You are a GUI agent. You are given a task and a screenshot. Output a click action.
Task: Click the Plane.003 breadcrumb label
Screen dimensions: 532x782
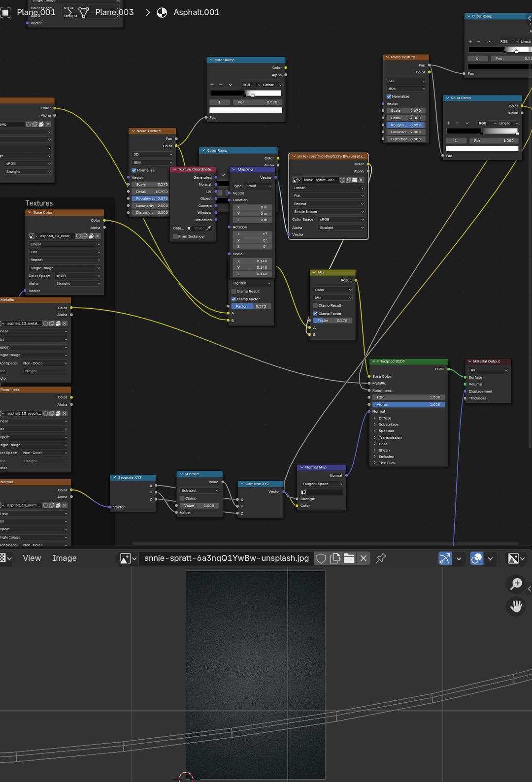[114, 12]
